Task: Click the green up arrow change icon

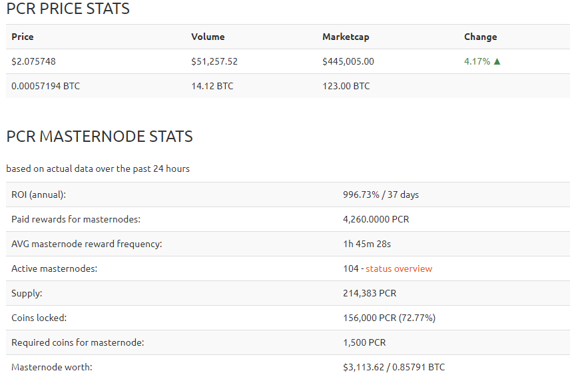Action: coord(497,61)
